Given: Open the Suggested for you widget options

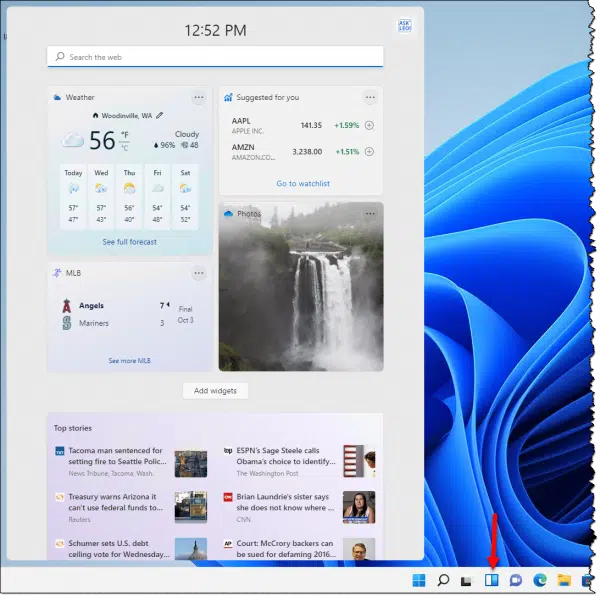Looking at the screenshot, I should pyautogui.click(x=370, y=98).
